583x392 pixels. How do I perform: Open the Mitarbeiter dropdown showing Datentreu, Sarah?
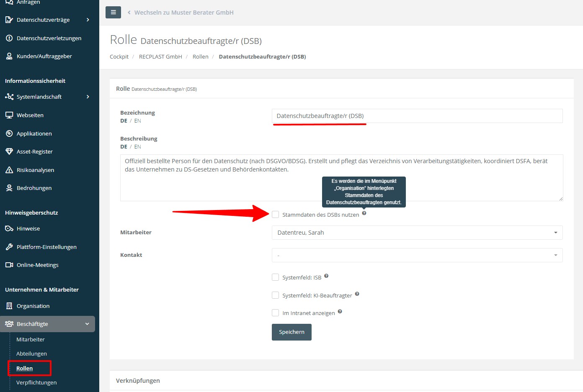tap(417, 233)
